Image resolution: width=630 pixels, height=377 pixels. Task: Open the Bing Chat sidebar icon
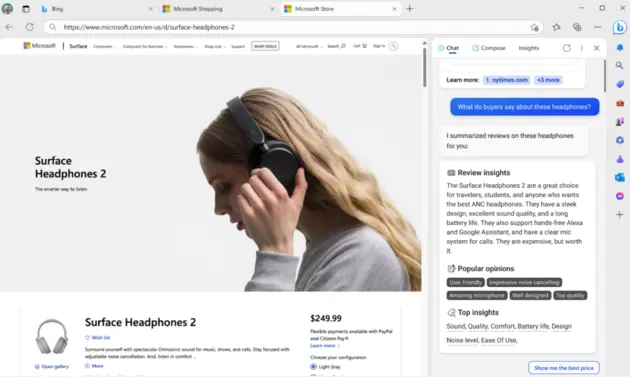620,27
